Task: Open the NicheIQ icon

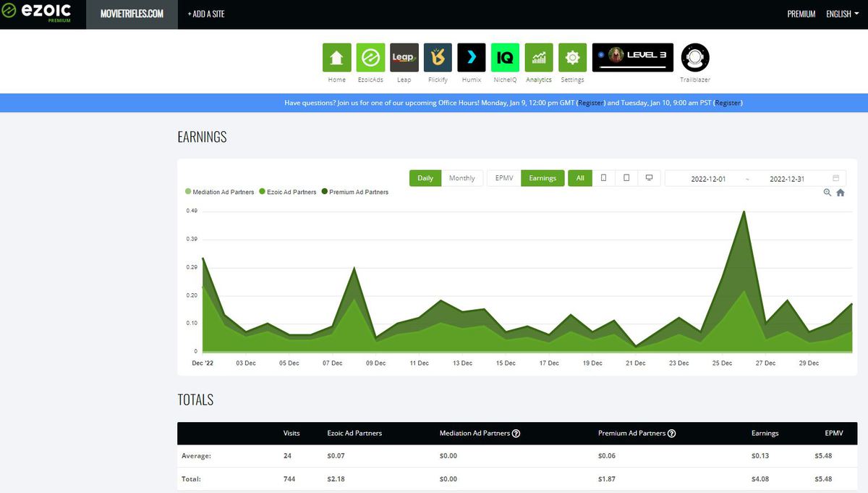Action: coord(505,57)
